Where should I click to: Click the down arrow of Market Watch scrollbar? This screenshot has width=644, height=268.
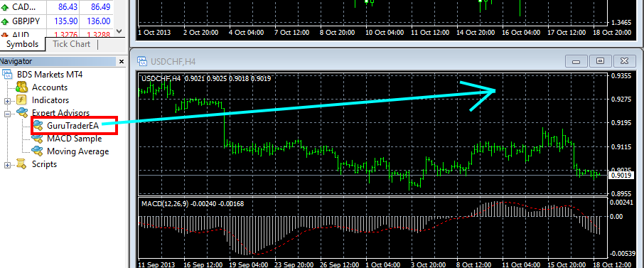[x=119, y=31]
